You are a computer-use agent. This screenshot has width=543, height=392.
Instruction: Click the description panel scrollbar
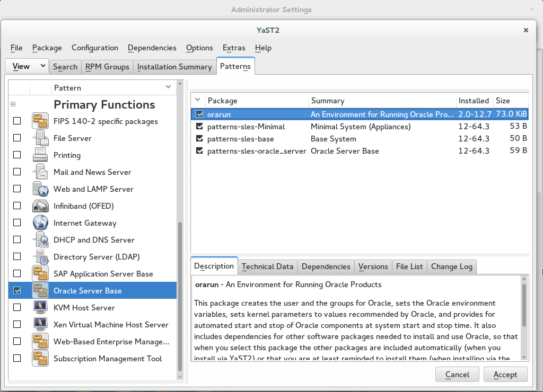524,318
